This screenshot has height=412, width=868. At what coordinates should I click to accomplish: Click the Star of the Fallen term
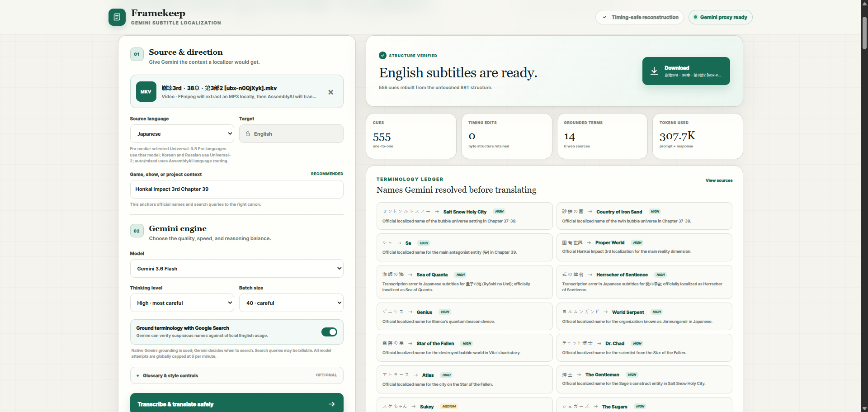click(435, 344)
